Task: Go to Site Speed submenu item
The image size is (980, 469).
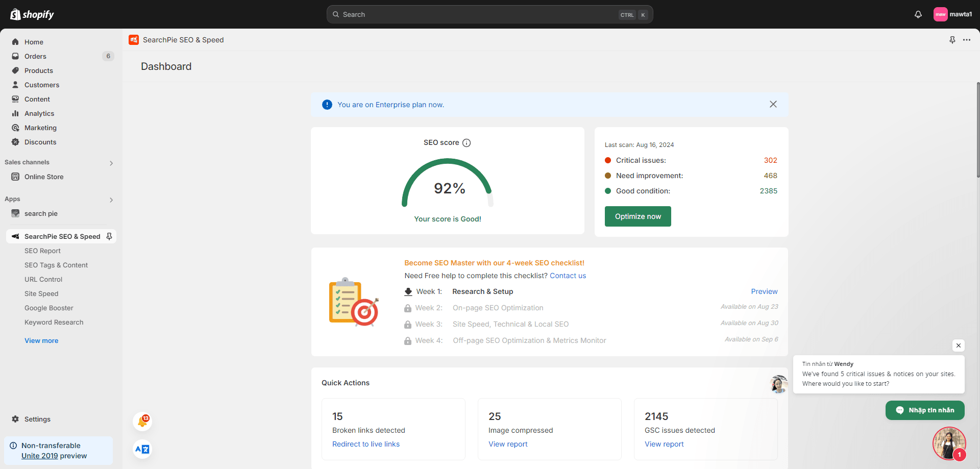Action: (x=41, y=293)
